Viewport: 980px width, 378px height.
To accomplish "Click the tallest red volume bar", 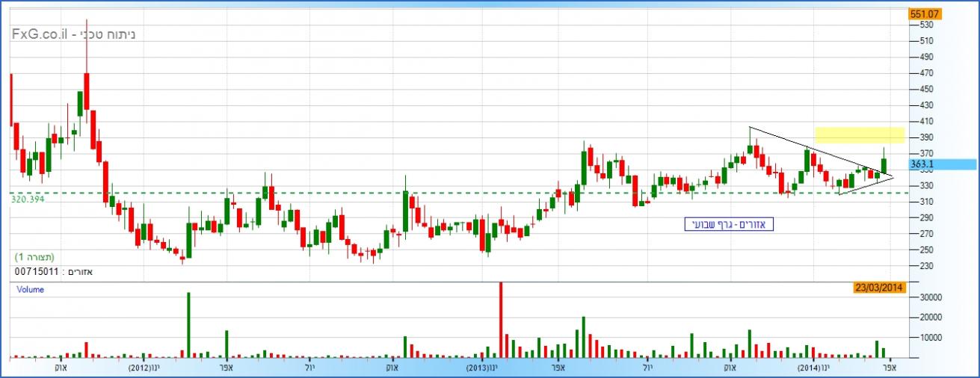I will point(500,321).
